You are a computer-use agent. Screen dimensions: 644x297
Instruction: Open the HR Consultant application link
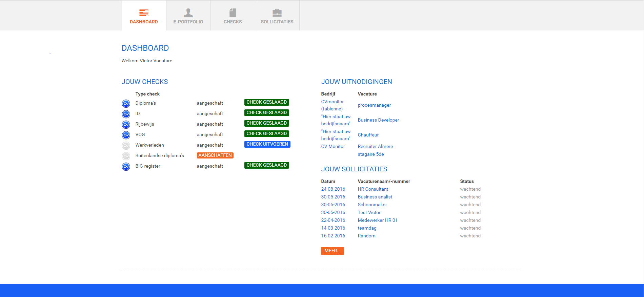click(x=373, y=189)
